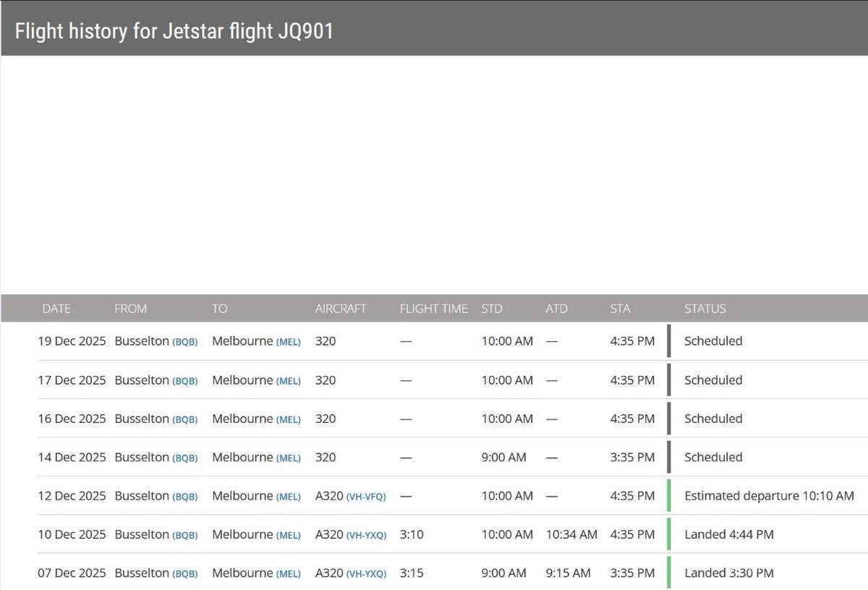Click the 'Landed 3:30 PM' status
This screenshot has width=868, height=590.
729,573
